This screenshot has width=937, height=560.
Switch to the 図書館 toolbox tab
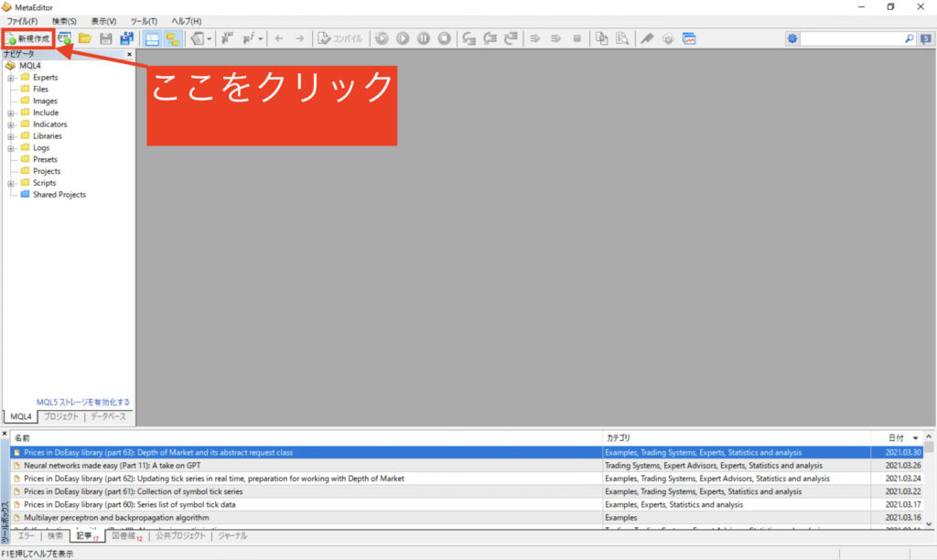tap(126, 536)
